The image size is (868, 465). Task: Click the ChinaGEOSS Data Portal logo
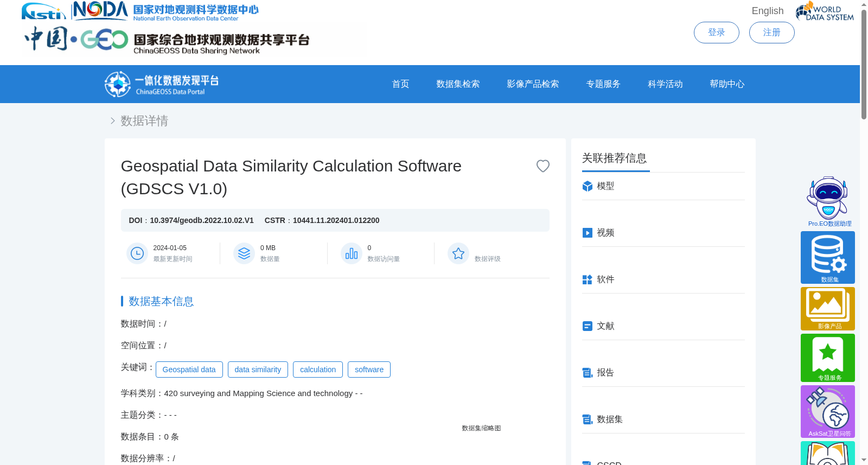coord(162,84)
